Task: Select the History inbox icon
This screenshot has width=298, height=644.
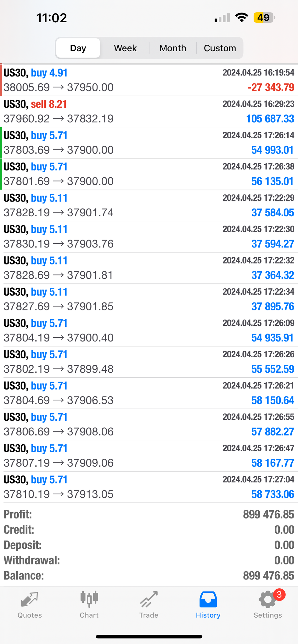Action: [208, 599]
